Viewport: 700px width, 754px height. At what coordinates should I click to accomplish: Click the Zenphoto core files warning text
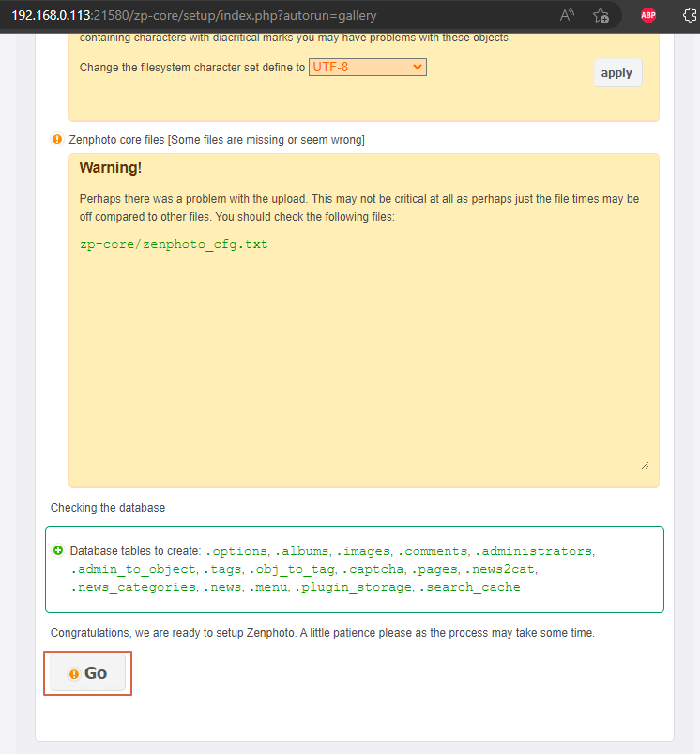[217, 140]
